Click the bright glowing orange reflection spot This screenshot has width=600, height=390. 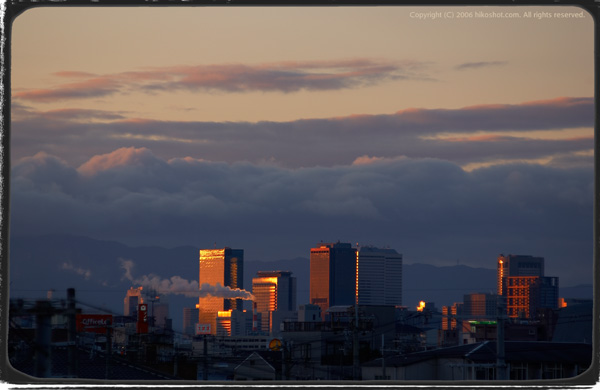(421, 305)
